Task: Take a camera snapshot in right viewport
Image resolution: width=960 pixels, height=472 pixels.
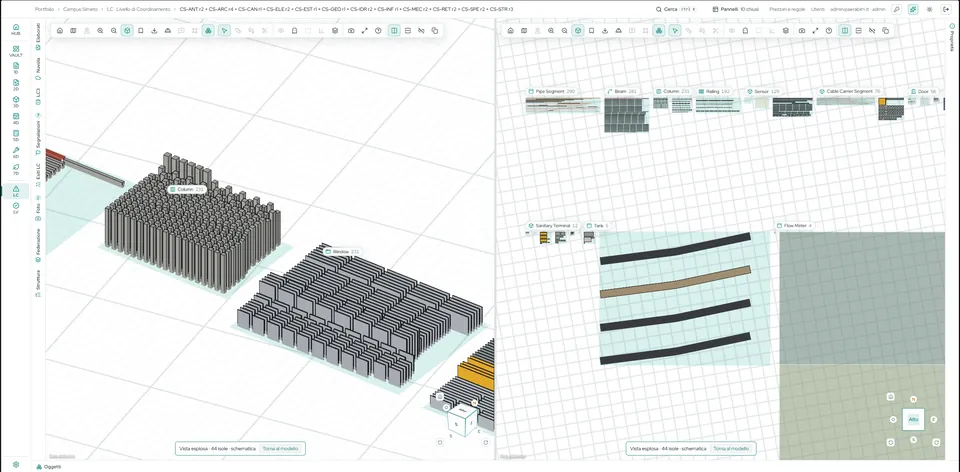Action: pos(802,31)
